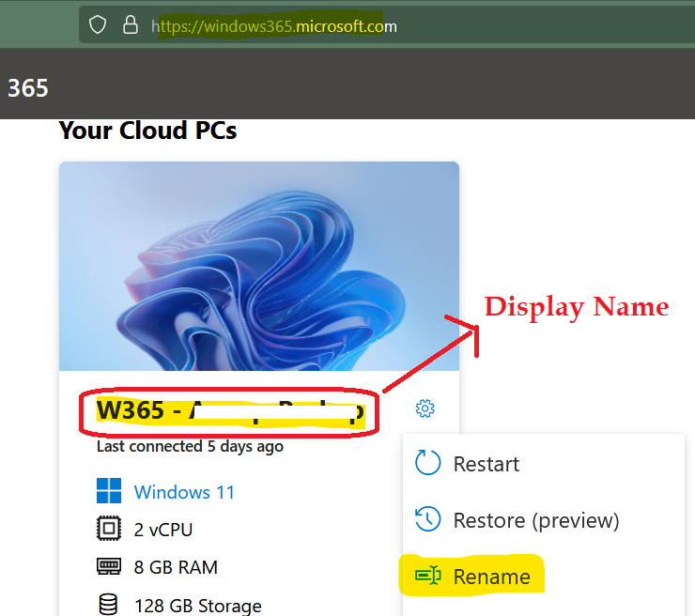This screenshot has height=616, width=695.
Task: Select Rename from the menu
Action: point(544,576)
